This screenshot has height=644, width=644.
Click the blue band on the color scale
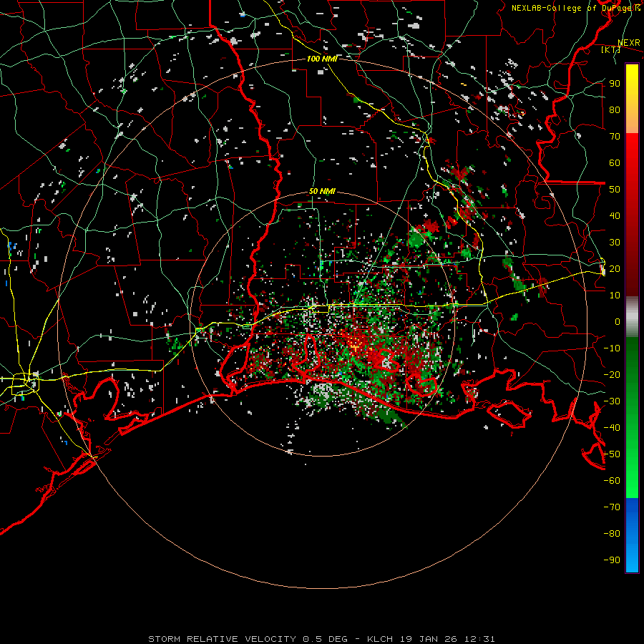(632, 535)
